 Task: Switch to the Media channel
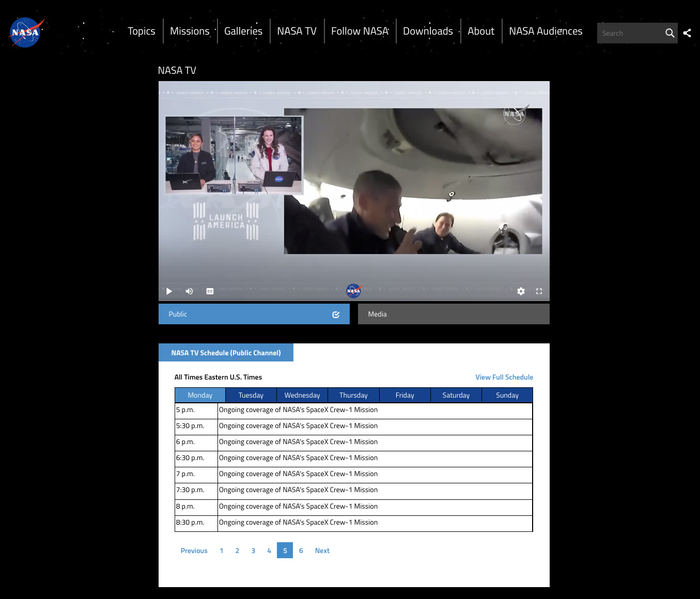(x=454, y=314)
